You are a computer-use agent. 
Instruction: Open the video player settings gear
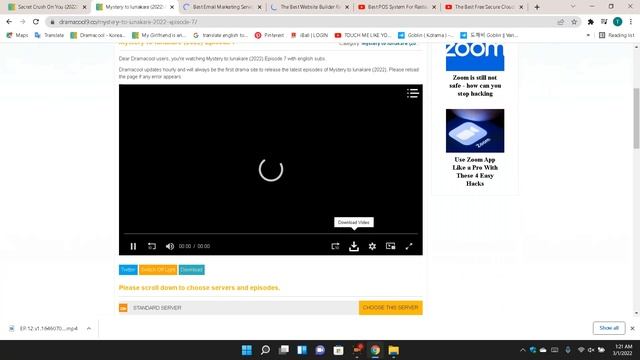point(372,246)
